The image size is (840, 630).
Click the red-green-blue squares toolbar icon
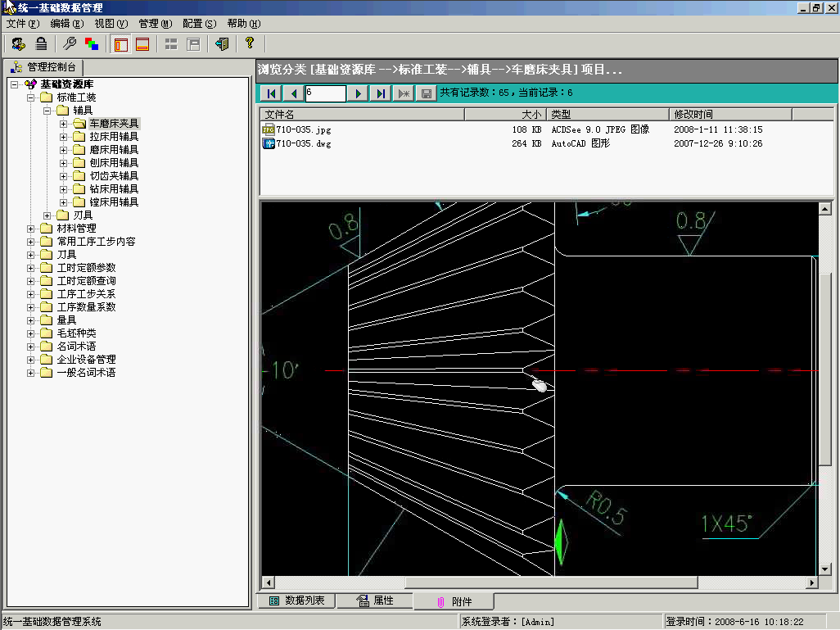(92, 44)
